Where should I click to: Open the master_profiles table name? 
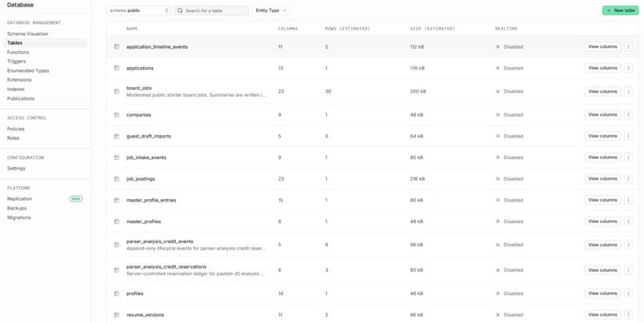pos(144,221)
